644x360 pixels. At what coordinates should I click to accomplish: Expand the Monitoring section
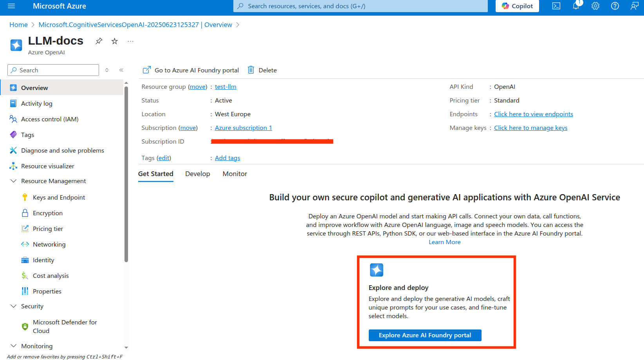pyautogui.click(x=14, y=346)
